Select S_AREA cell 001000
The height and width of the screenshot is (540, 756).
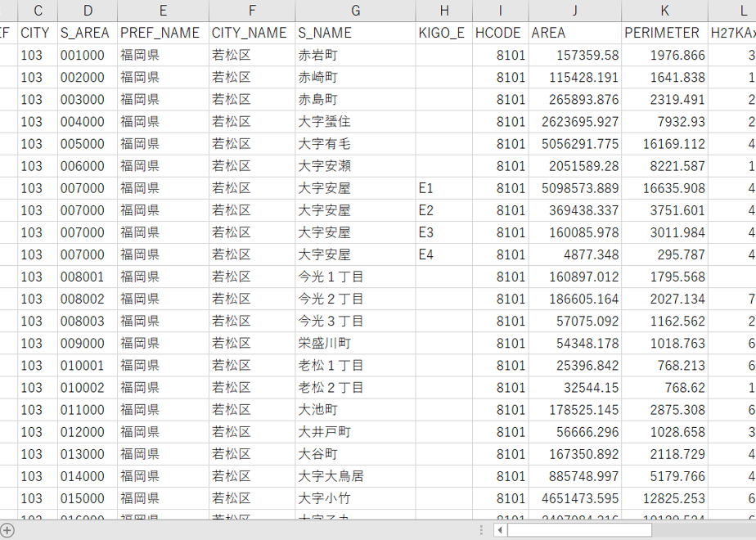pyautogui.click(x=88, y=55)
